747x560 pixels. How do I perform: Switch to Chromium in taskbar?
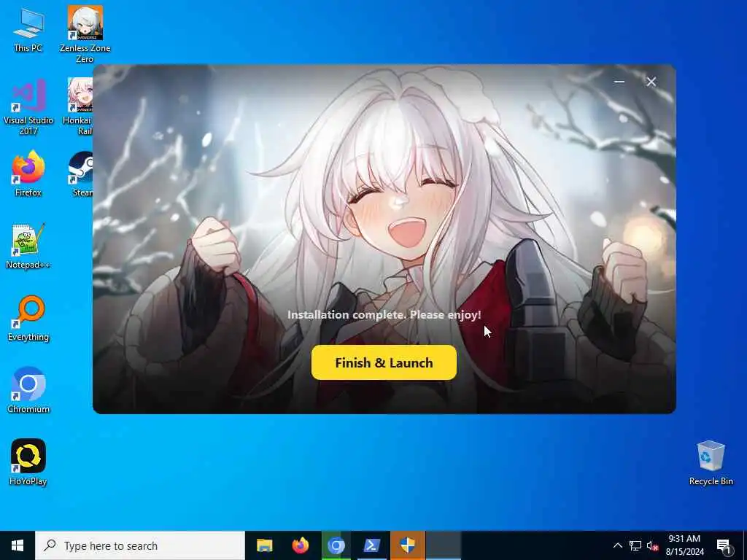click(x=336, y=545)
